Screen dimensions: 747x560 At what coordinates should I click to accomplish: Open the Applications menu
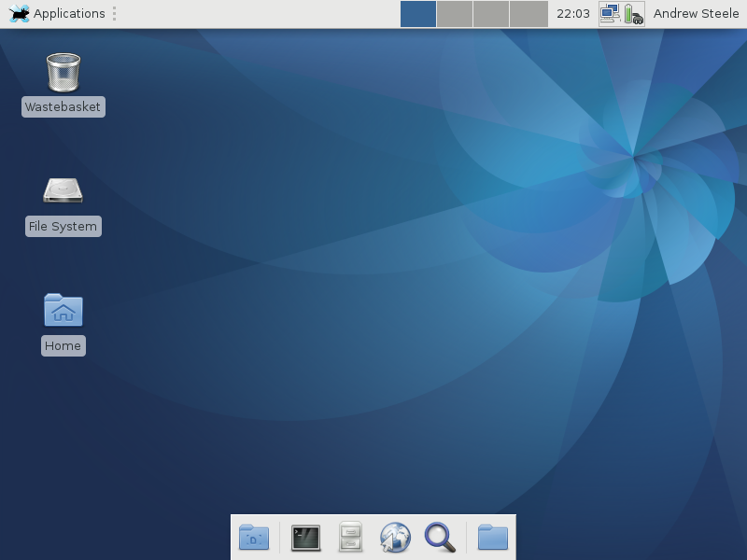68,14
